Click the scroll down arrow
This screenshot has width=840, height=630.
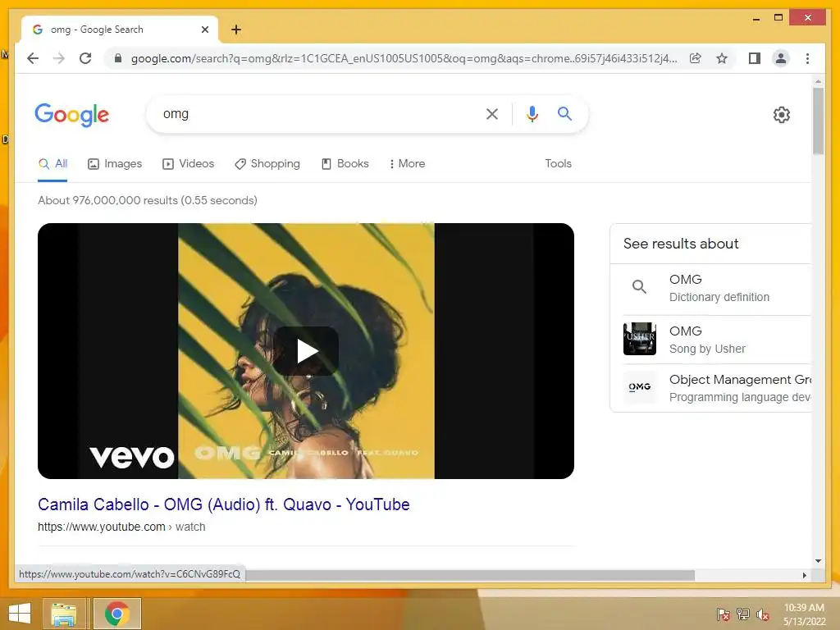coord(818,561)
